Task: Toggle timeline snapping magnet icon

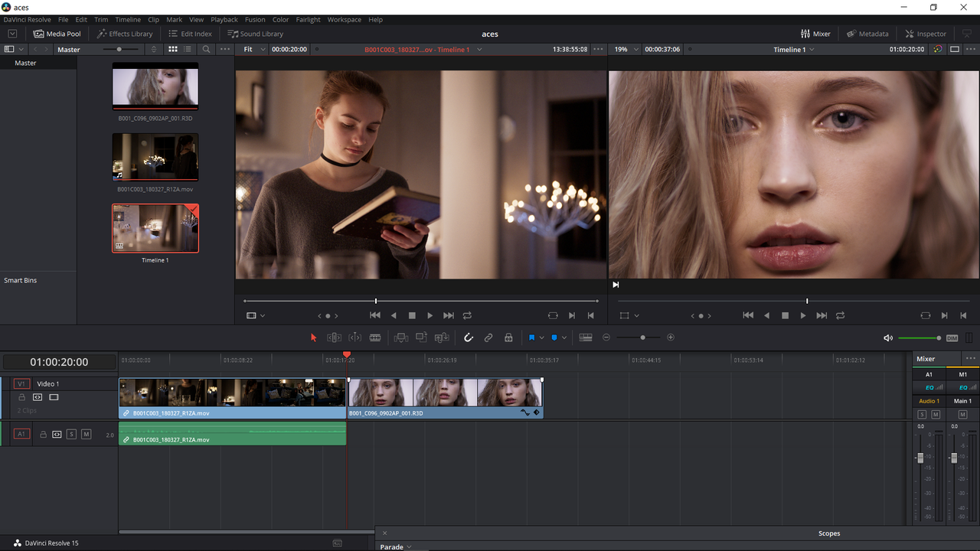Action: [469, 337]
